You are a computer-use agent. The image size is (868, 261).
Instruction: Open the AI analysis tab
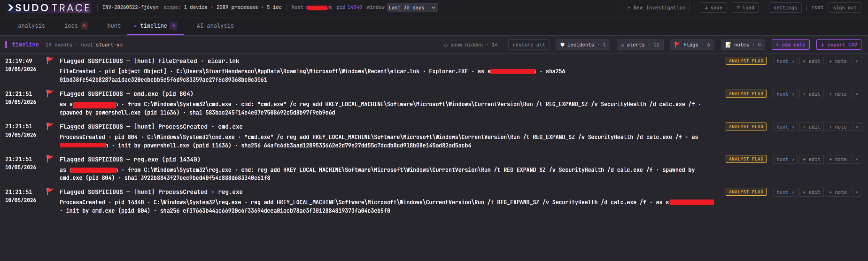point(215,26)
